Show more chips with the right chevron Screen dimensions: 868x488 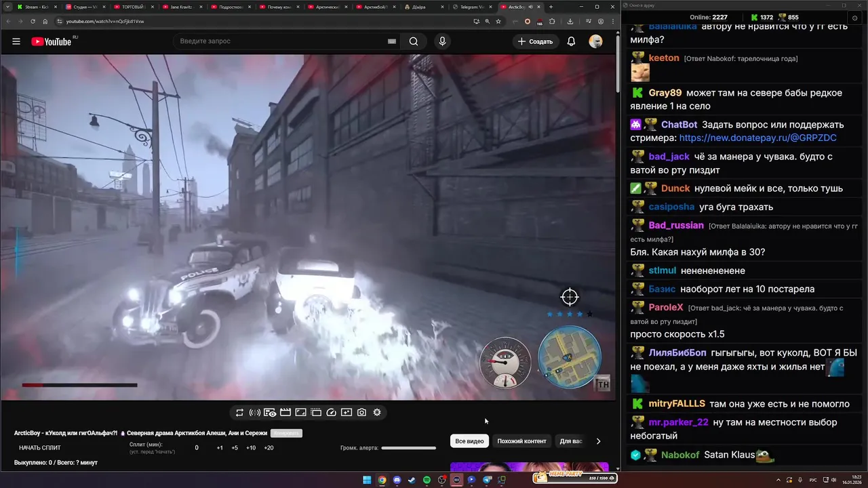[x=598, y=441]
